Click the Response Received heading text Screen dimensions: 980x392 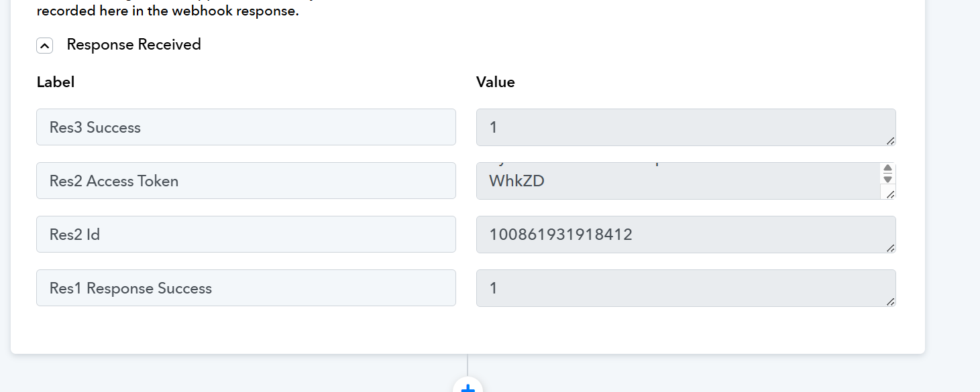click(133, 44)
